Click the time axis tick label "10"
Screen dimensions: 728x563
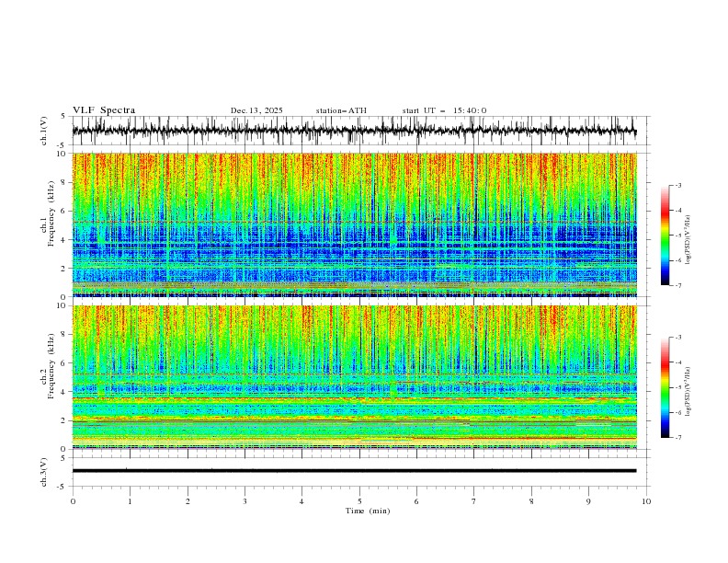tap(646, 501)
